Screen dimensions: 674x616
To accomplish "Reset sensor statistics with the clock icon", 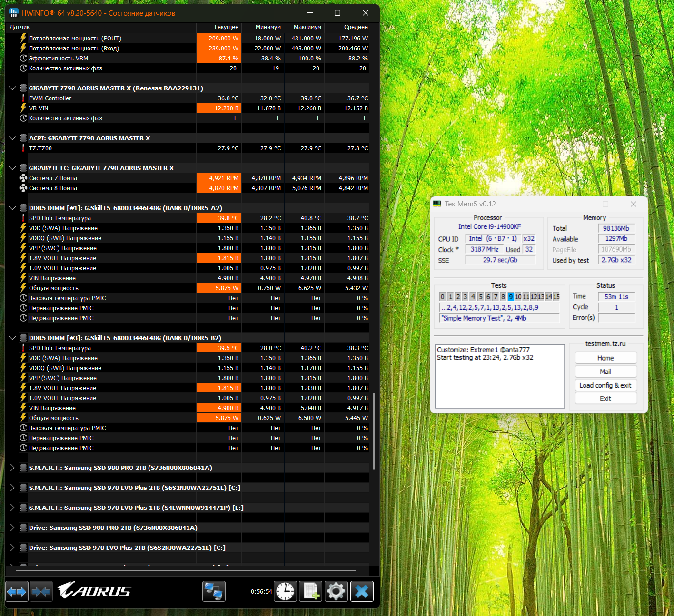I will (286, 592).
